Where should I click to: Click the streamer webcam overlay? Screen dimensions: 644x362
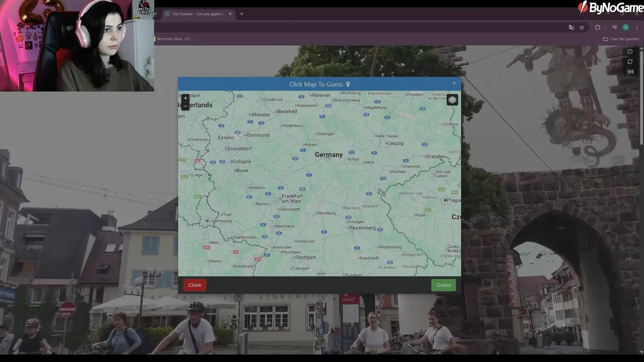[77, 46]
